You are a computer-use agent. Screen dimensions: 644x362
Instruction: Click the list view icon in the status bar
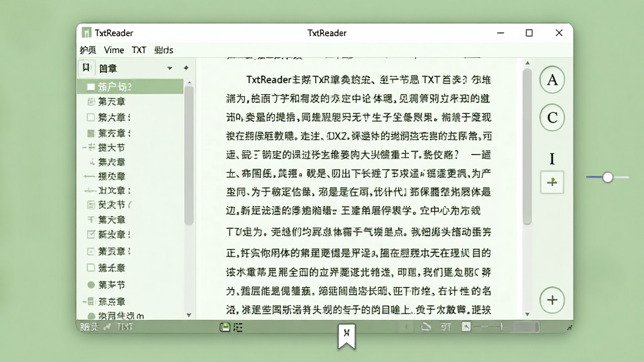238,327
